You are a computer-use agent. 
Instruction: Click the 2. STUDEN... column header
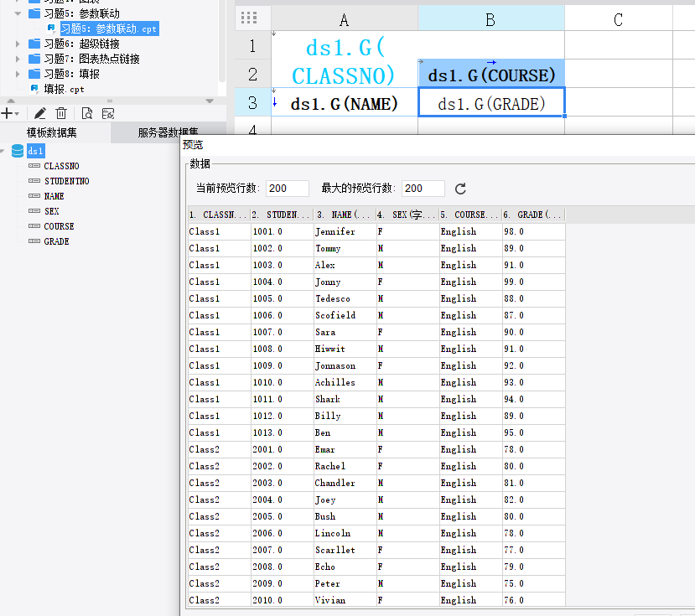[x=282, y=215]
